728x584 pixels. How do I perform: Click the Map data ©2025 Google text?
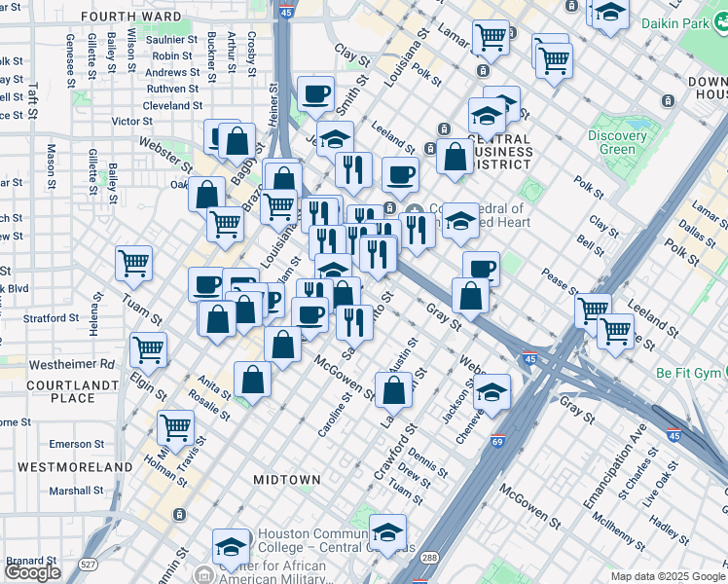pos(668,576)
